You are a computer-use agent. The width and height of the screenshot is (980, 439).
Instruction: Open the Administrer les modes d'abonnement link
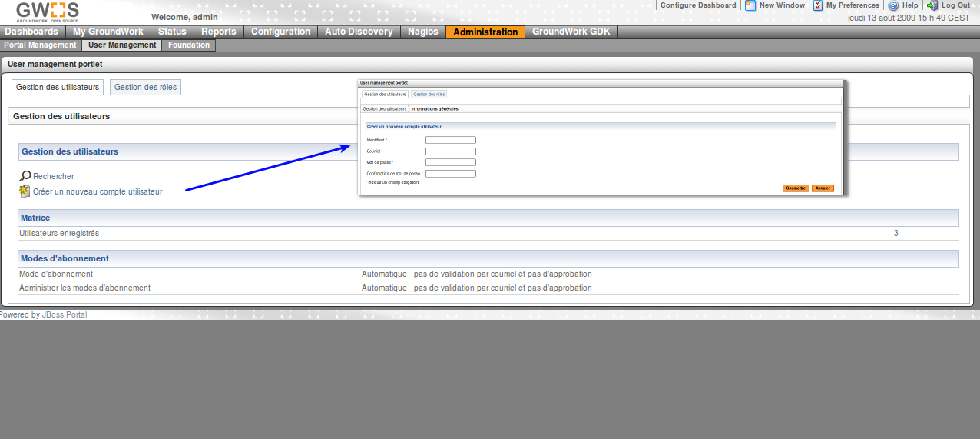point(84,288)
